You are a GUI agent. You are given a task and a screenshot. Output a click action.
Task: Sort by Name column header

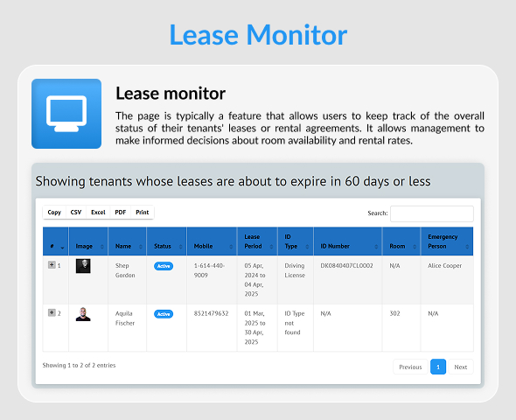point(128,241)
